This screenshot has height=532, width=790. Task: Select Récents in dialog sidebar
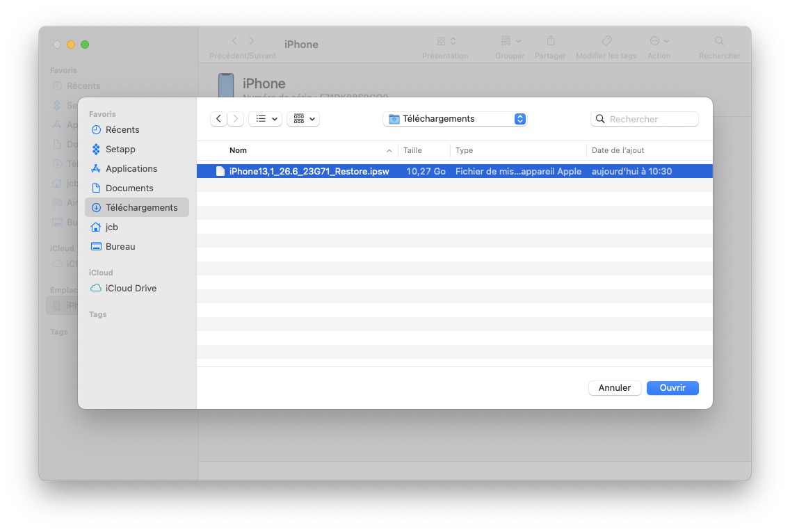(x=137, y=130)
